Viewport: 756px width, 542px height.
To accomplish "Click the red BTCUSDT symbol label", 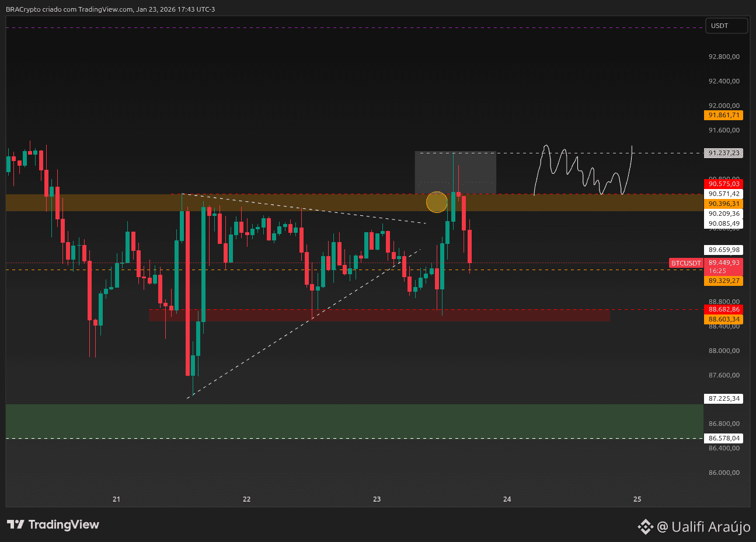I will (685, 263).
